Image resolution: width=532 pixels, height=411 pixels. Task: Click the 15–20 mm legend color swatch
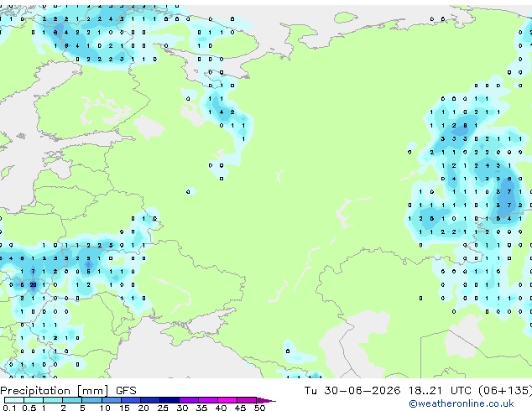pos(131,400)
